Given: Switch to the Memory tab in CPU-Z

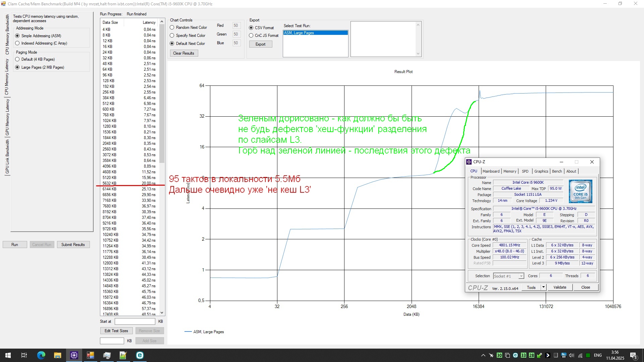Looking at the screenshot, I should (x=509, y=171).
